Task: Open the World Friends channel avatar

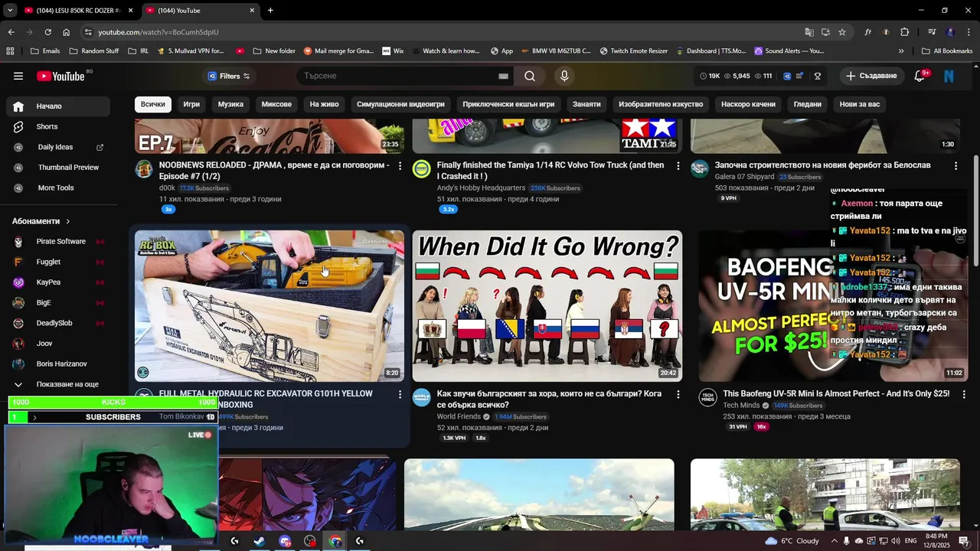Action: click(x=422, y=397)
